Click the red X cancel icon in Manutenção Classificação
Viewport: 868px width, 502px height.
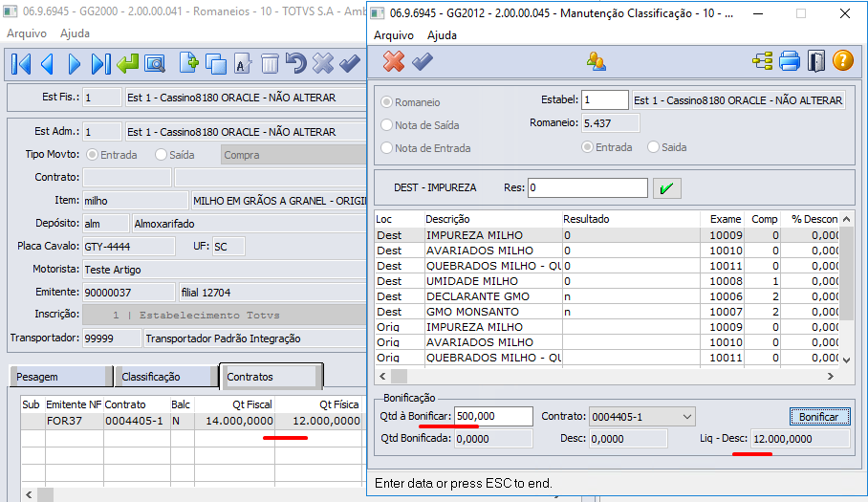click(394, 61)
